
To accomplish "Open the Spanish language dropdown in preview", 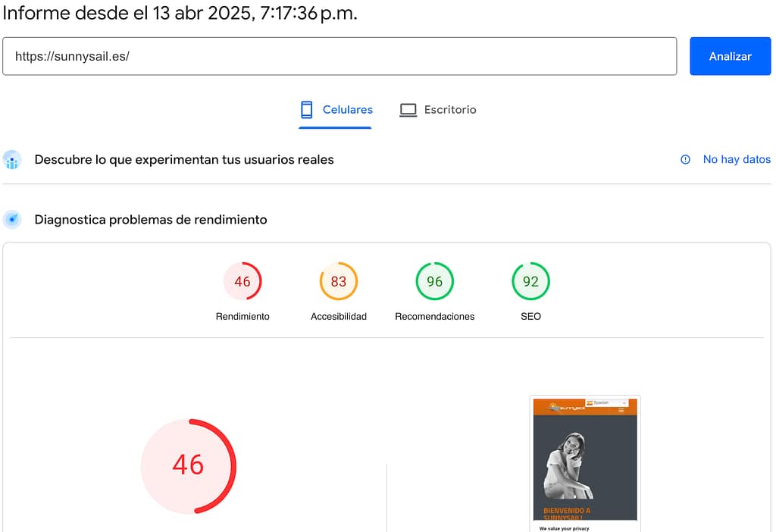I will tap(608, 402).
